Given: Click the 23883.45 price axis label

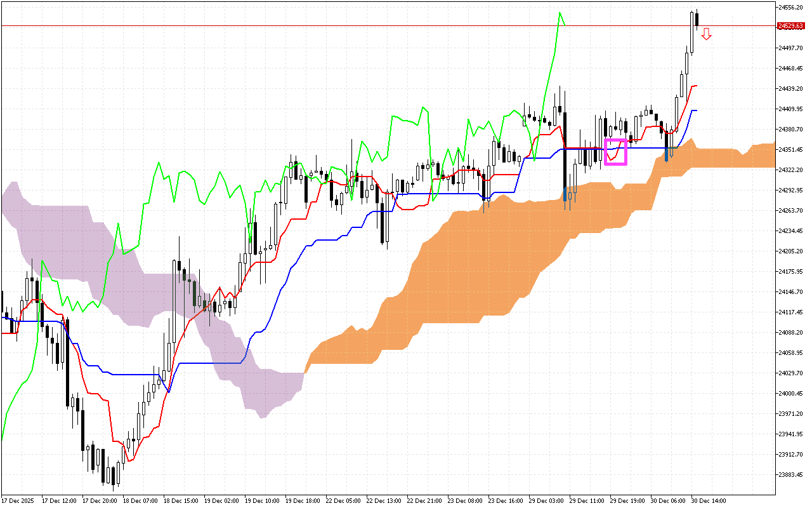Looking at the screenshot, I should (x=790, y=474).
